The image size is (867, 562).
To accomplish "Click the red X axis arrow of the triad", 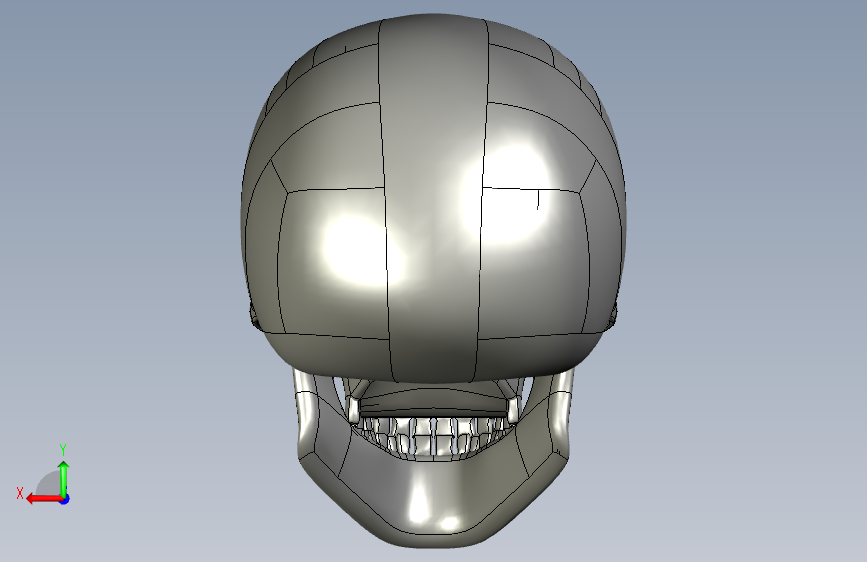I will point(44,499).
